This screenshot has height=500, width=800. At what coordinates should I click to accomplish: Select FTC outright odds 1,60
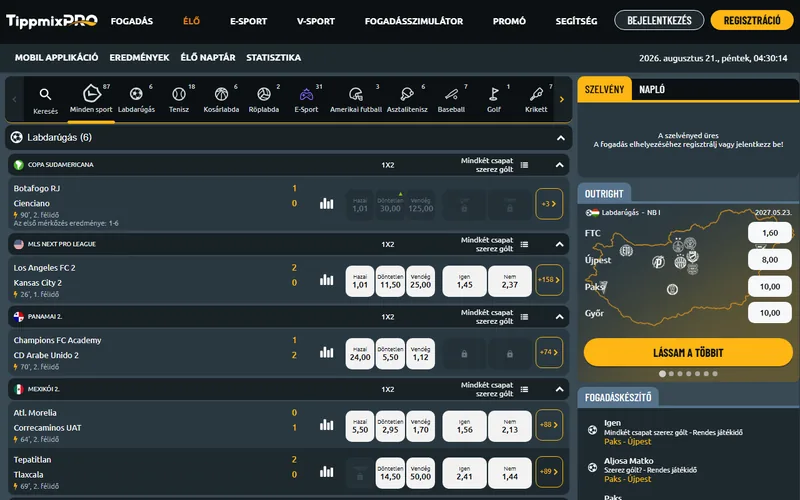pos(770,233)
